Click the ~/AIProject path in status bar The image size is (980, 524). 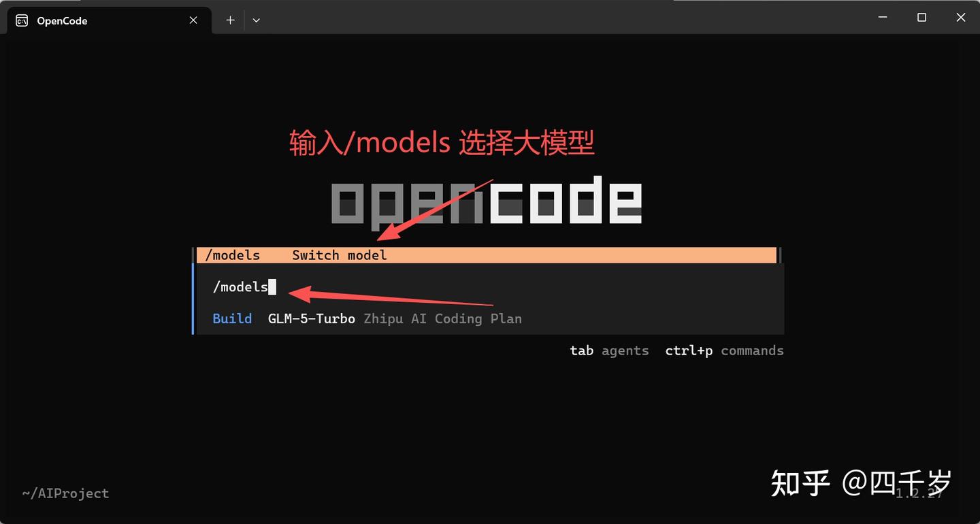pyautogui.click(x=65, y=493)
